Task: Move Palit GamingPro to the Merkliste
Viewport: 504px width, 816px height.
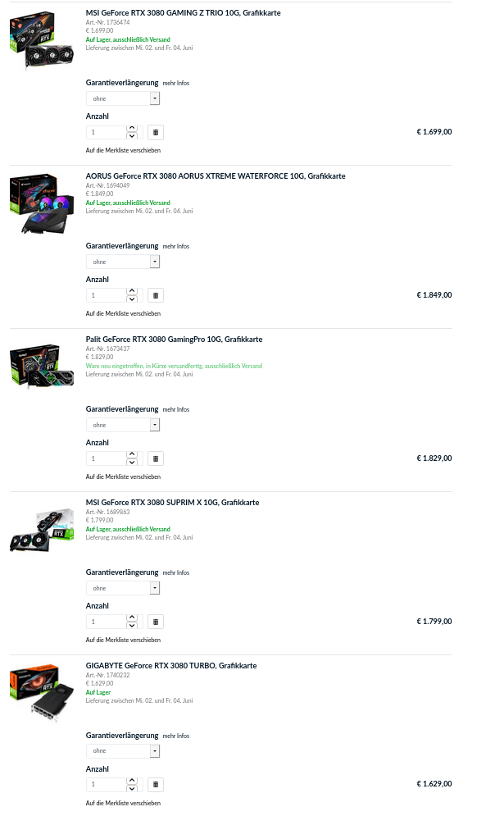Action: pyautogui.click(x=123, y=476)
